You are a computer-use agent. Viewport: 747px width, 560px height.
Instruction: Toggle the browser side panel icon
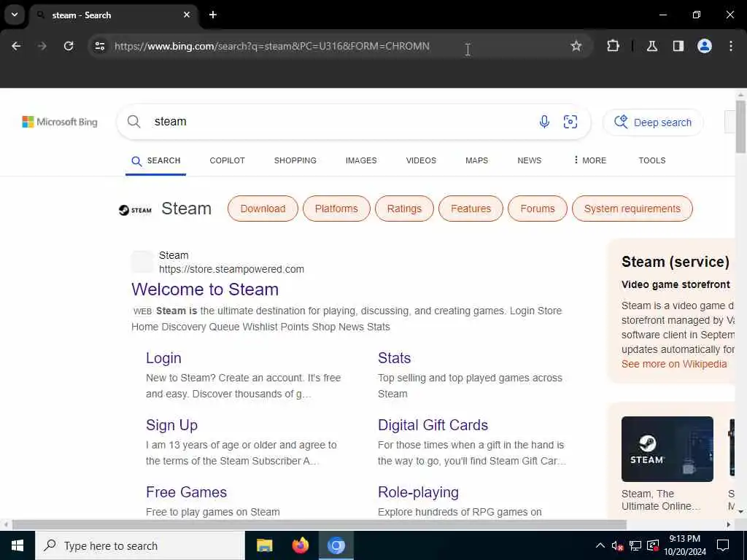point(678,46)
